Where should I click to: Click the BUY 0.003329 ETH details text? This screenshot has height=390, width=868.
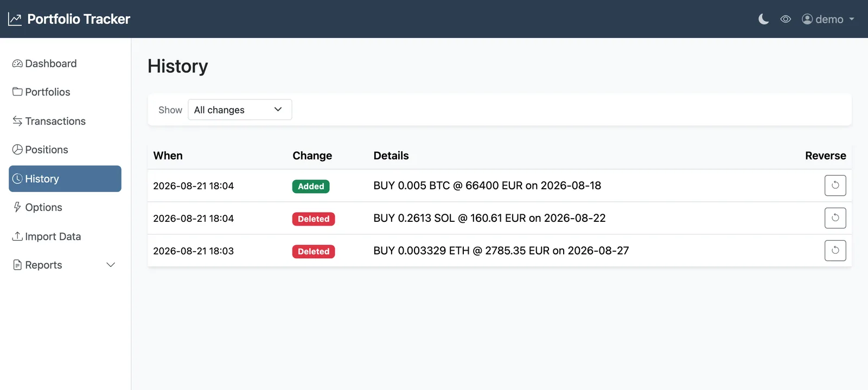tap(501, 251)
